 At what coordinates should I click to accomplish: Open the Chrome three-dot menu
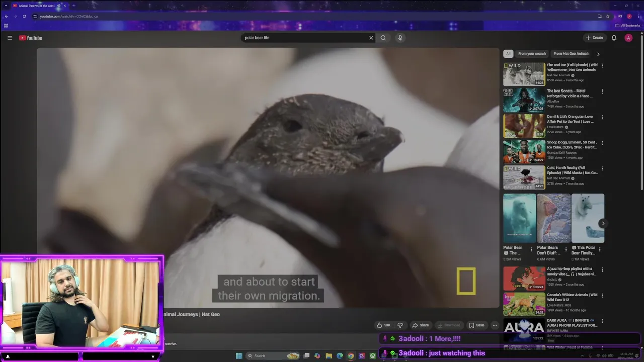point(638,16)
